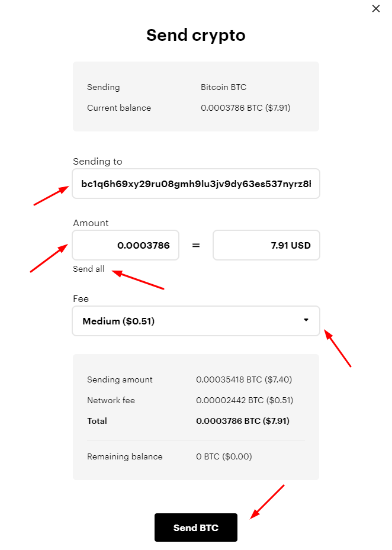
Task: Click the chevron on the Fee selector
Action: pos(306,321)
